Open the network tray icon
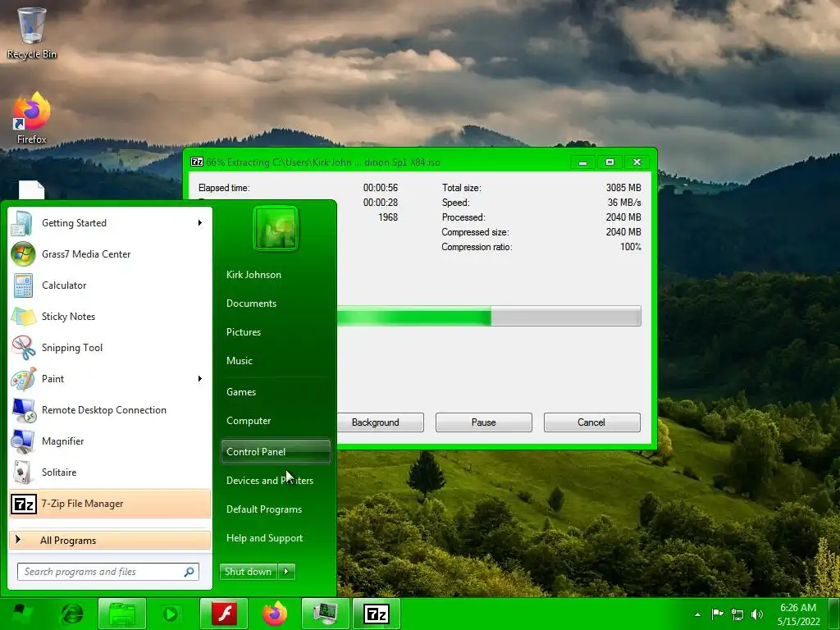The image size is (840, 630). click(737, 614)
